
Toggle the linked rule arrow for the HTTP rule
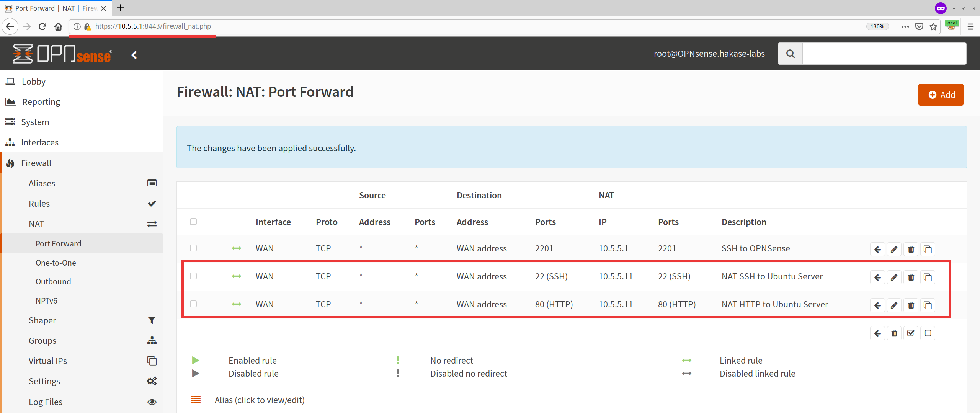click(237, 304)
